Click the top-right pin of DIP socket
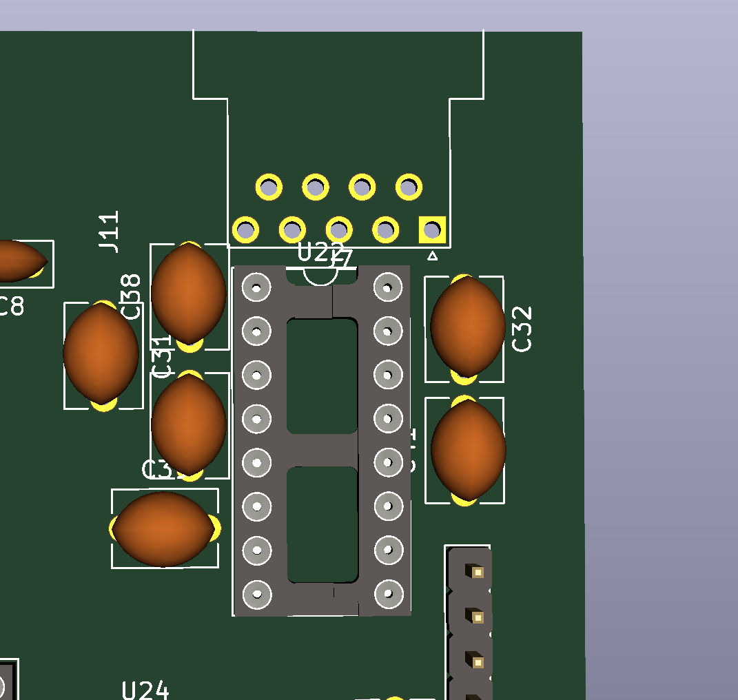738x700 pixels. point(388,287)
